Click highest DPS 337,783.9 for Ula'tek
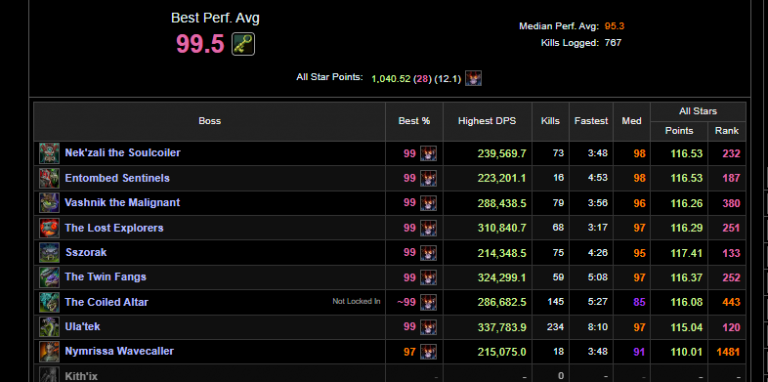 pos(502,327)
